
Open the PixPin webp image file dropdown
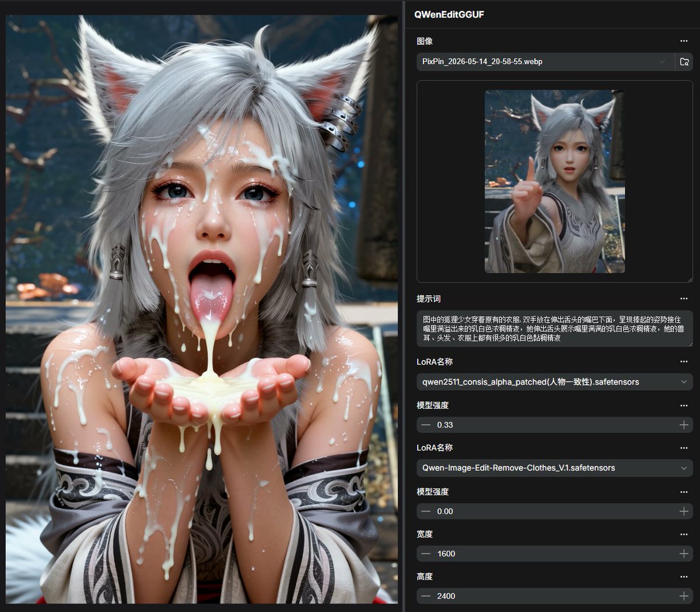[545, 61]
